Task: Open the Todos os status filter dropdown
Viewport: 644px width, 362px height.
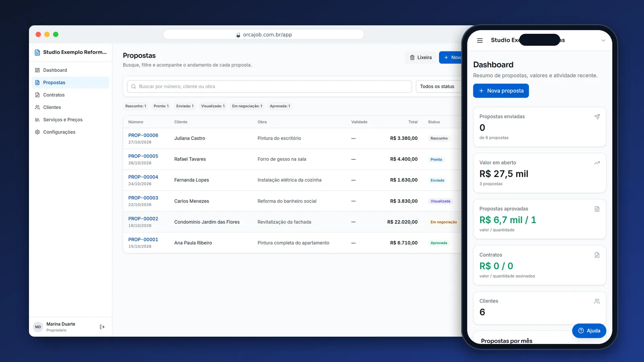Action: [439, 86]
